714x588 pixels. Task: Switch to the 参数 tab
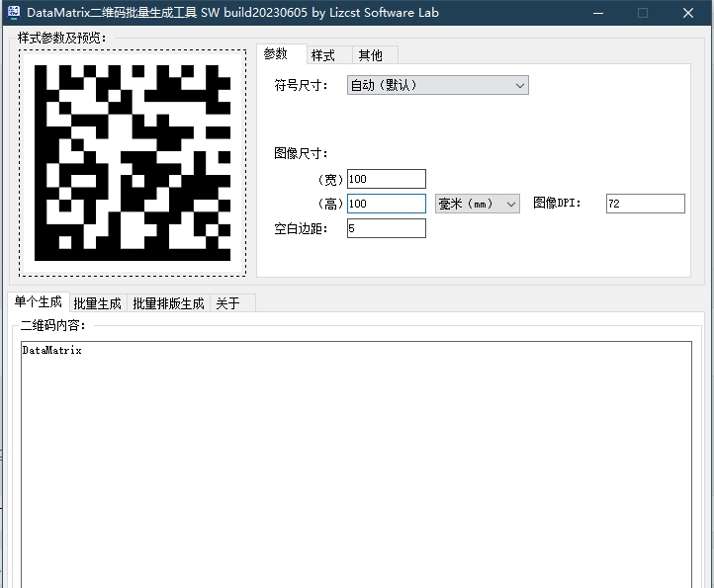276,54
